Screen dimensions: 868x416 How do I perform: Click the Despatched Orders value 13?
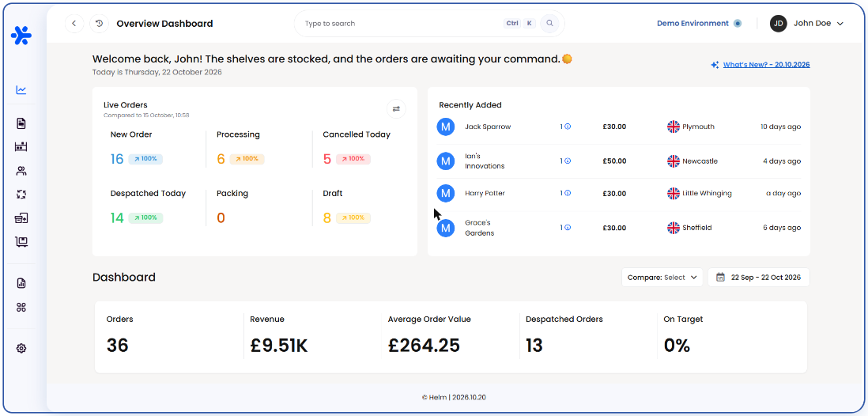[x=534, y=346]
